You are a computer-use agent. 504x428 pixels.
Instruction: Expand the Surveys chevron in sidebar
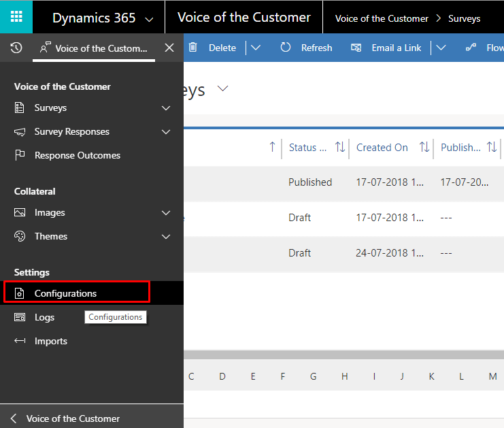click(166, 108)
